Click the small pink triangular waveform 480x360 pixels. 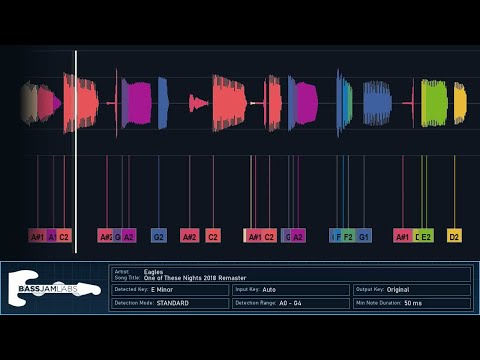(198, 103)
